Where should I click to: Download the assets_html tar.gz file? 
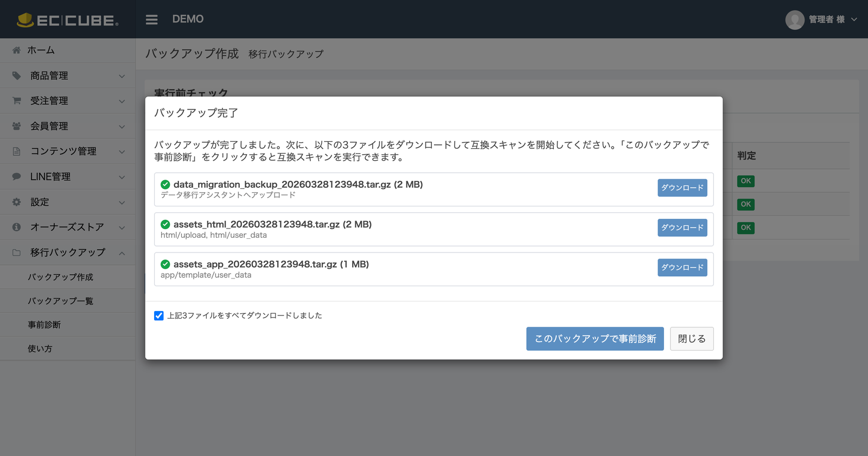click(682, 227)
